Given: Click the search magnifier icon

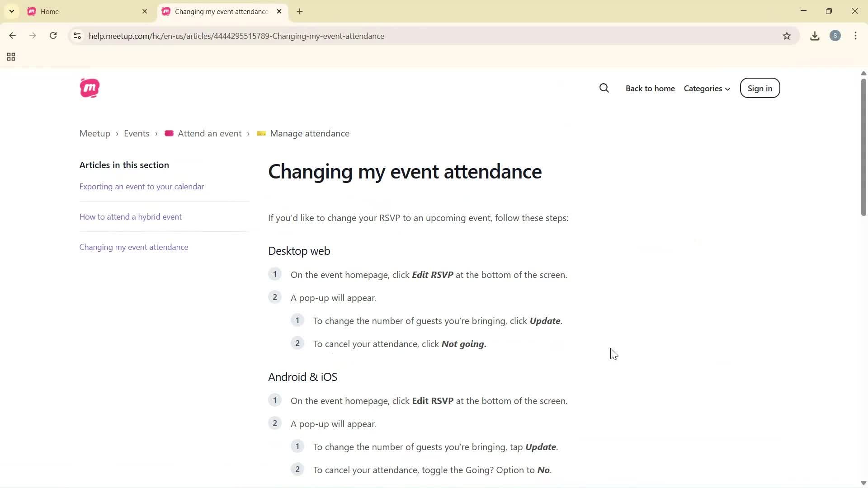Looking at the screenshot, I should [604, 88].
